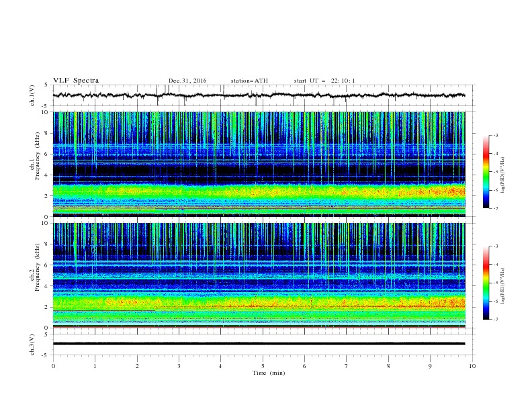Click the "4" kHz tick on ch.1 frequency axis
The width and height of the screenshot is (532, 411).
point(47,175)
